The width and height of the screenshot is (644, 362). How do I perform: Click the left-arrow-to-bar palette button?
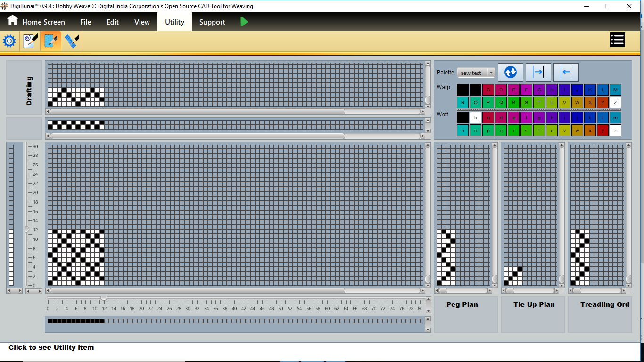(566, 72)
